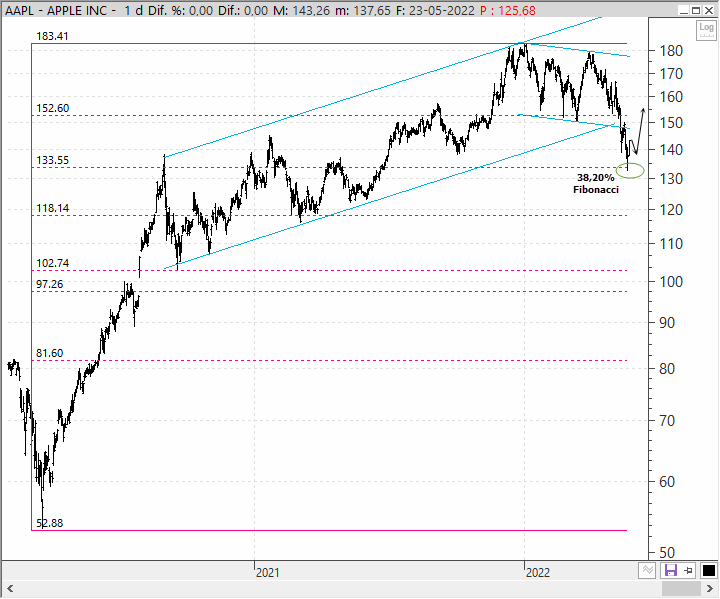Viewport: 720px width, 599px height.
Task: Click the scrollbar left arrow
Action: pyautogui.click(x=10, y=589)
